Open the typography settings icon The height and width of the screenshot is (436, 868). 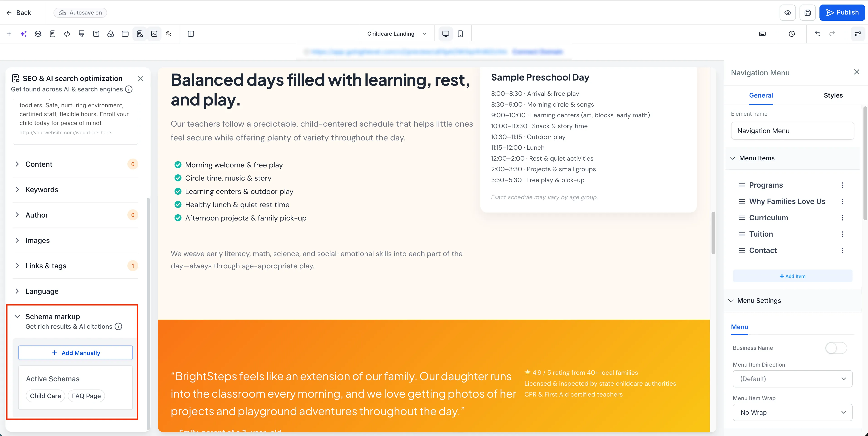click(96, 34)
